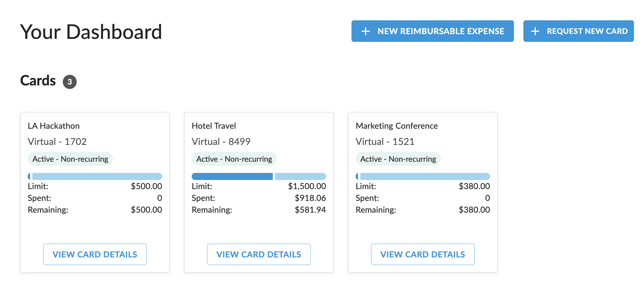Viewport: 644px width, 281px height.
Task: Click the Virtual - 1702 card number
Action: 57,142
